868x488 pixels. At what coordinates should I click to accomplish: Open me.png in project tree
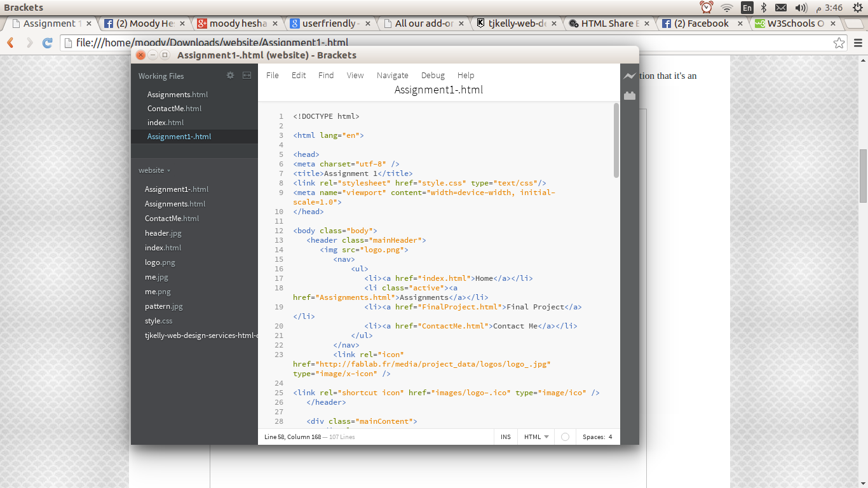click(158, 291)
